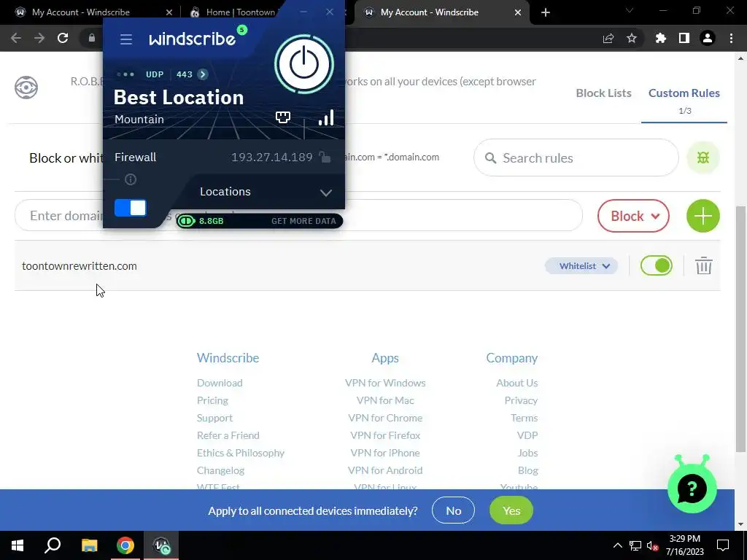Open VPN for Windows link

385,383
